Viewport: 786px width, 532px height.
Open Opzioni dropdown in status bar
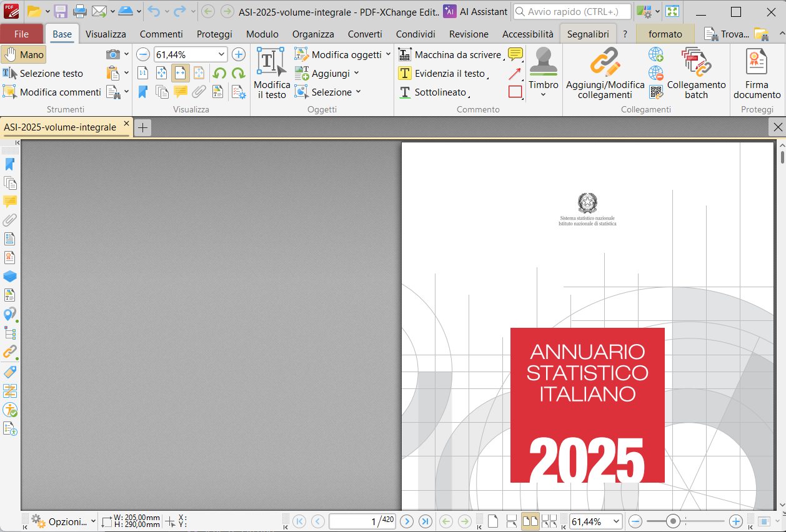63,521
